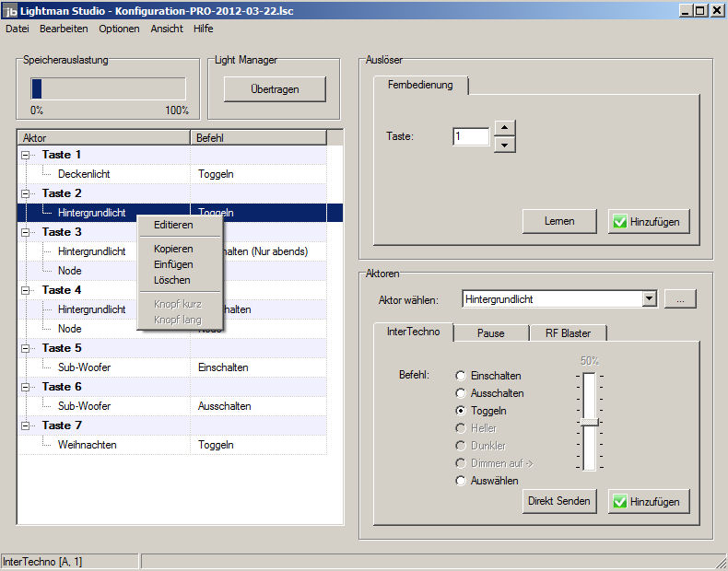Viewport: 728px width, 571px height.
Task: Choose the Auswählen radio option
Action: coord(461,481)
